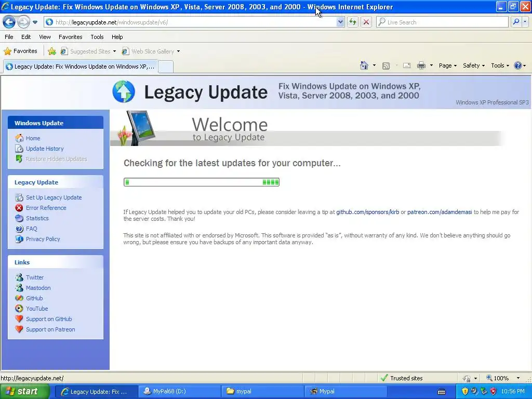Click the blue Help question mark icon
The width and height of the screenshot is (532, 399).
[518, 65]
